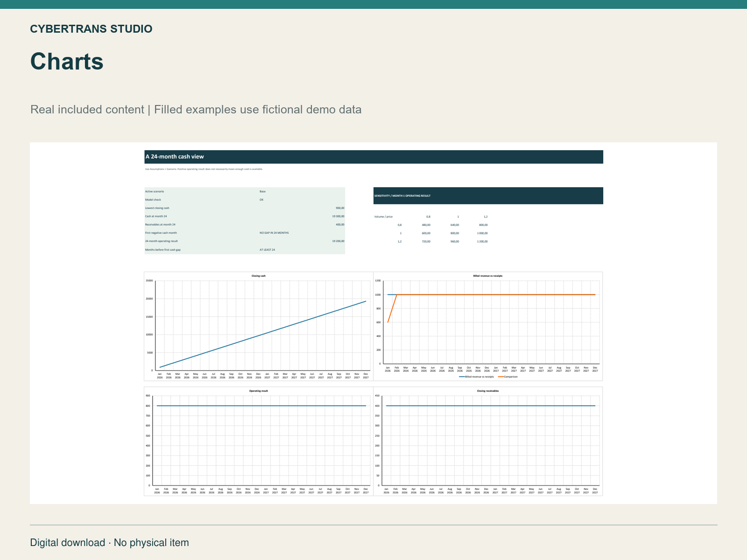The width and height of the screenshot is (747, 560).
Task: Click the 'Lowest closing cash' label
Action: [x=157, y=208]
